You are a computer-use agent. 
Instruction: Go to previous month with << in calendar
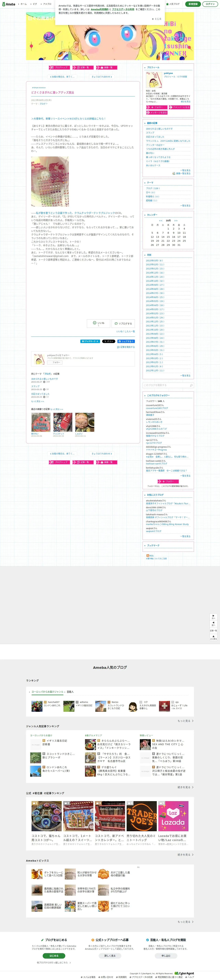pos(161,220)
